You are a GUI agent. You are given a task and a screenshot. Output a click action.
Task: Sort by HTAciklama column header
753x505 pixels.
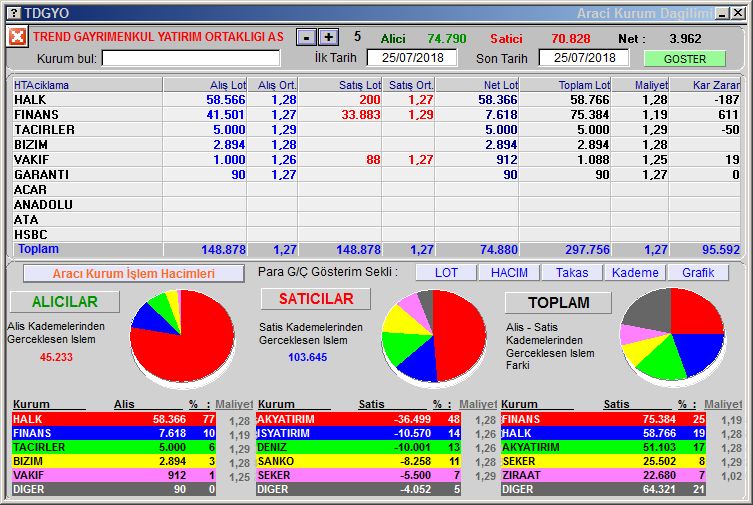(87, 85)
